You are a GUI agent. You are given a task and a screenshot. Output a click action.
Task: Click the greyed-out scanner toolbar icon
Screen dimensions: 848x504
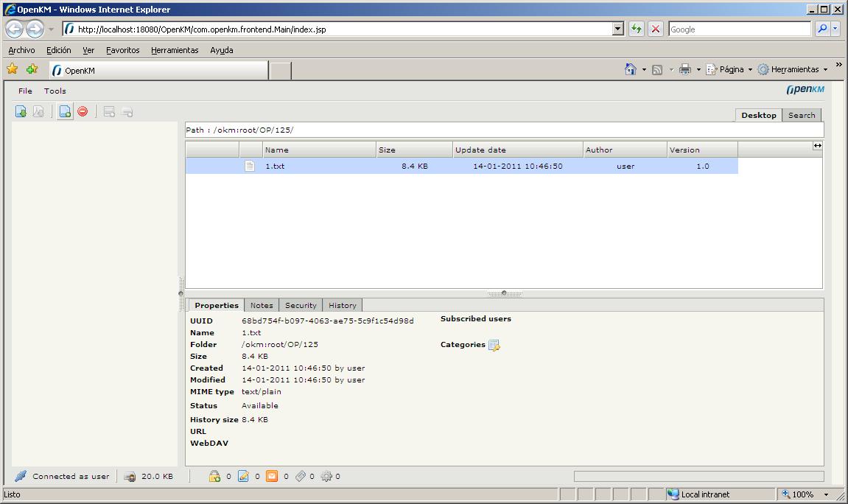109,112
